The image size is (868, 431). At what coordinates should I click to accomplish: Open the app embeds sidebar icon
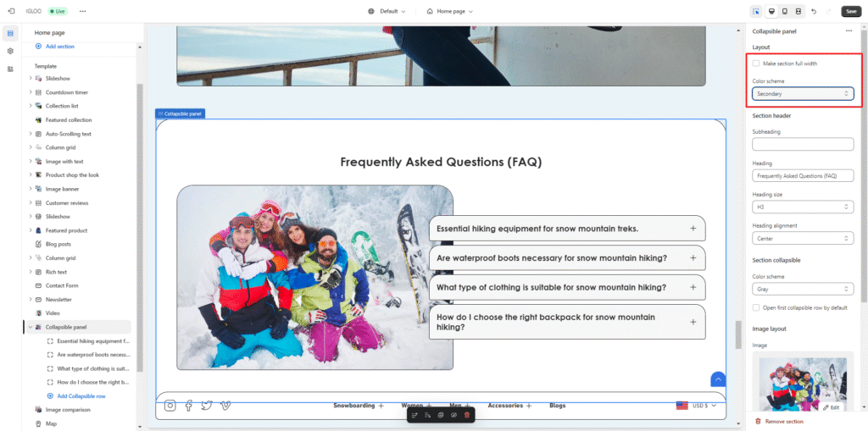point(10,69)
